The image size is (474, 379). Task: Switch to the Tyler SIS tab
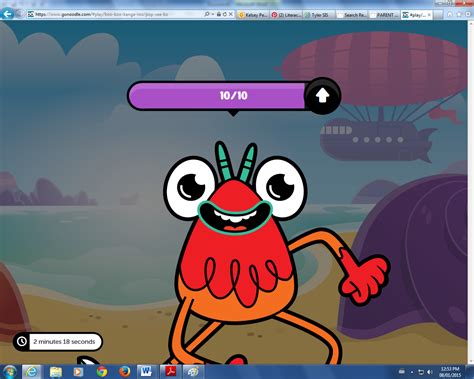point(319,15)
